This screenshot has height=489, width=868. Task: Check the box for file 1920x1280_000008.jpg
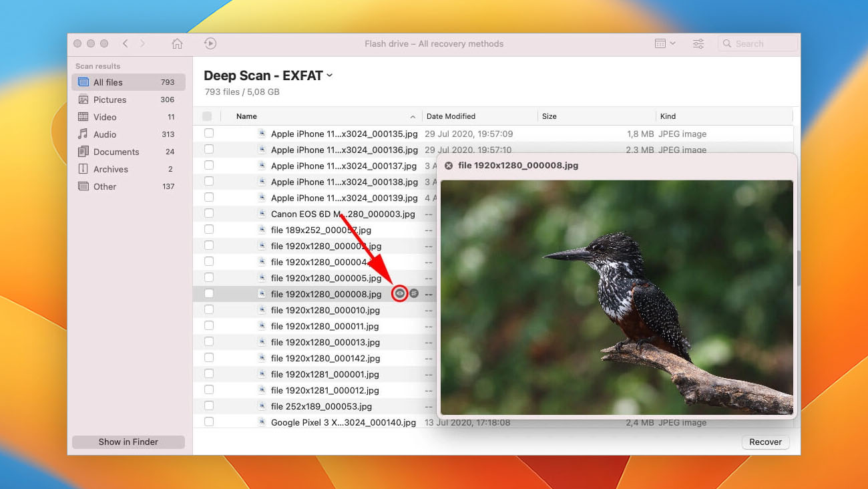[x=209, y=293]
